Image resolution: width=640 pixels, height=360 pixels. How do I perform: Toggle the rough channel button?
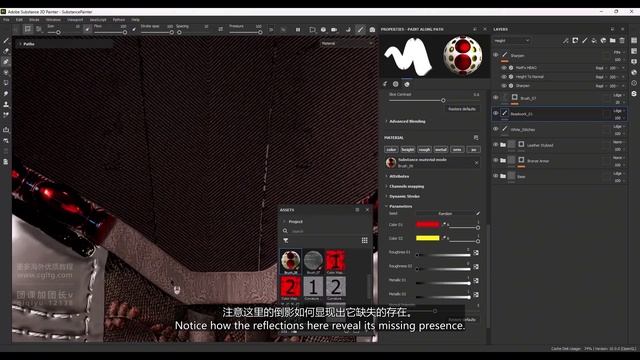coord(424,150)
